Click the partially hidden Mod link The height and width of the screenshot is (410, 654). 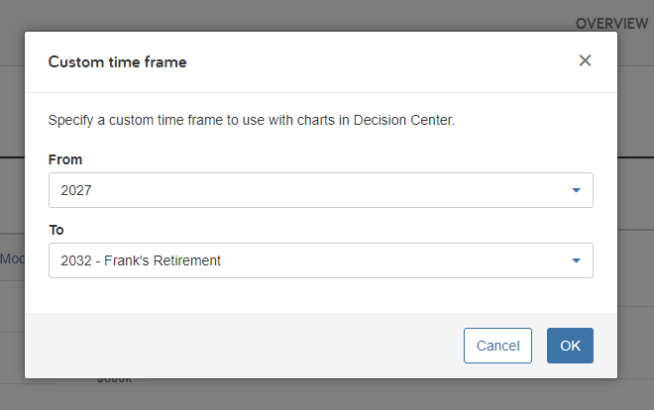pos(12,259)
